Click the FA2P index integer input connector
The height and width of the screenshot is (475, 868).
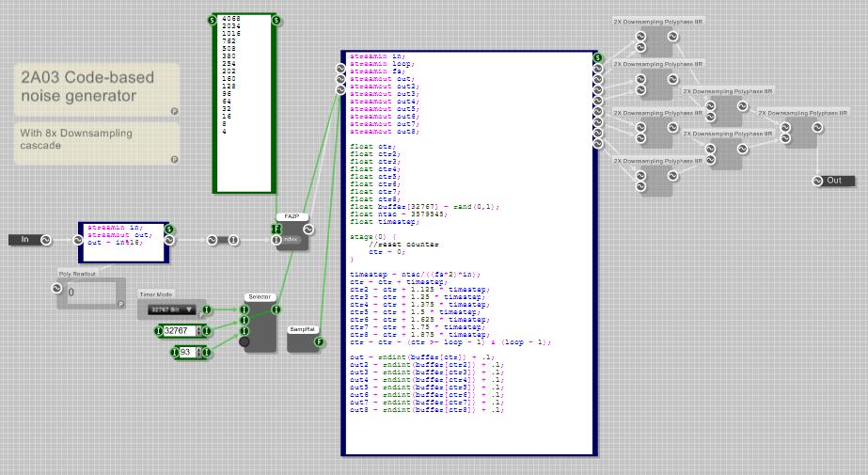coord(276,240)
